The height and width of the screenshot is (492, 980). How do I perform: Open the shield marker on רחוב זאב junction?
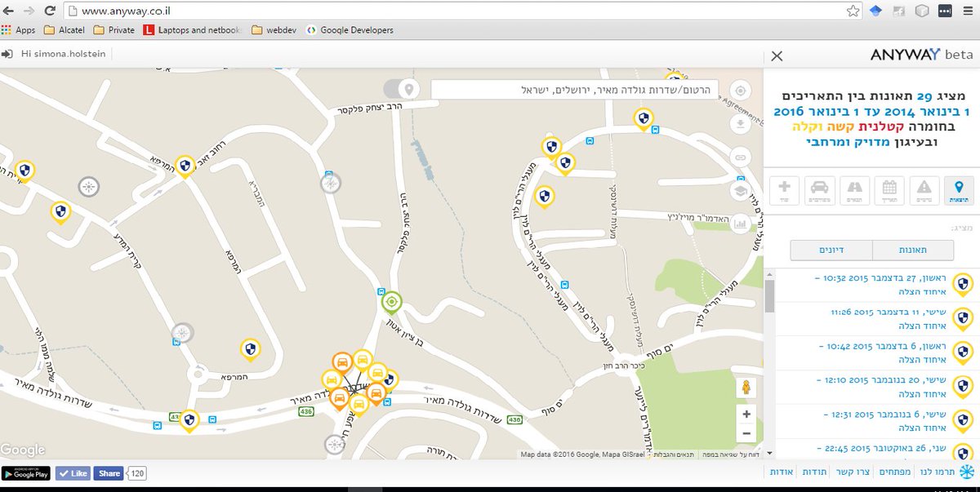(x=185, y=166)
